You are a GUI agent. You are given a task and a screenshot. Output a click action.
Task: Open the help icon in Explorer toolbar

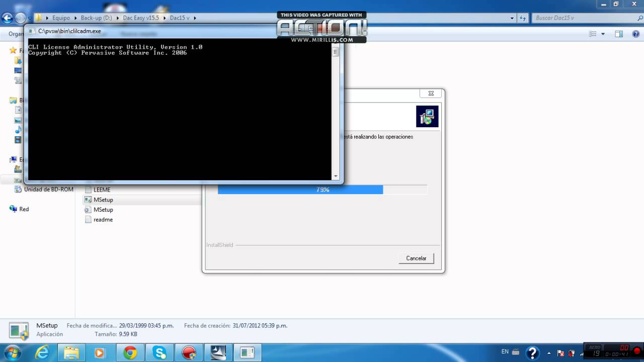(x=635, y=34)
